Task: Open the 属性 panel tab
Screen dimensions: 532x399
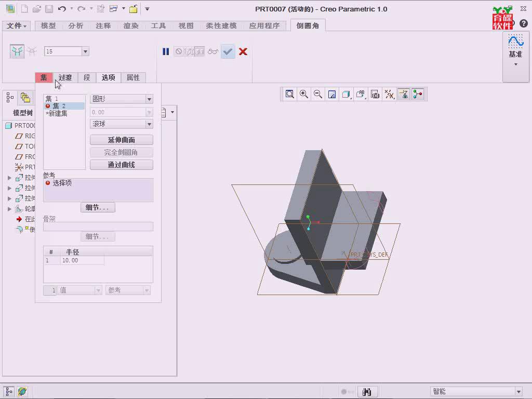Action: click(x=134, y=78)
